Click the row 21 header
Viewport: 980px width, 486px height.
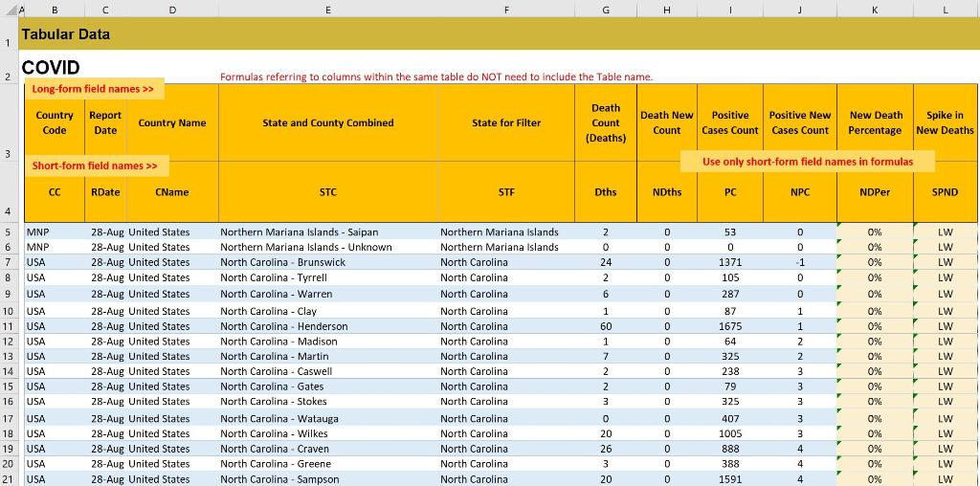point(8,479)
